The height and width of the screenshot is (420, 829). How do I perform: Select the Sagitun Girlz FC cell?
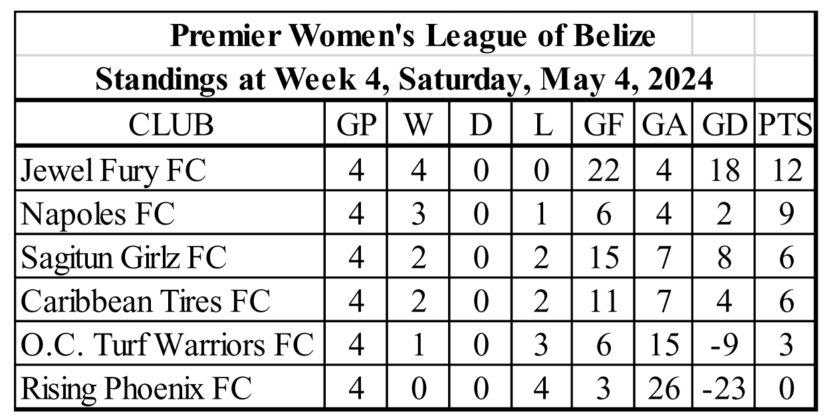170,258
